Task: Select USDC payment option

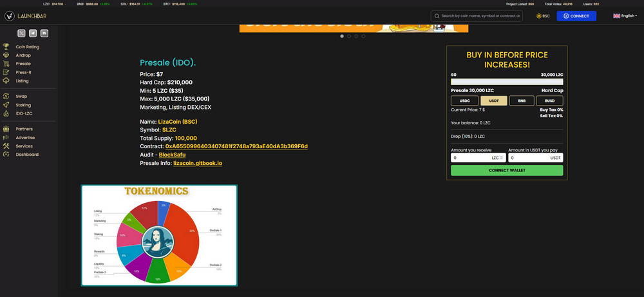Action: tap(464, 101)
